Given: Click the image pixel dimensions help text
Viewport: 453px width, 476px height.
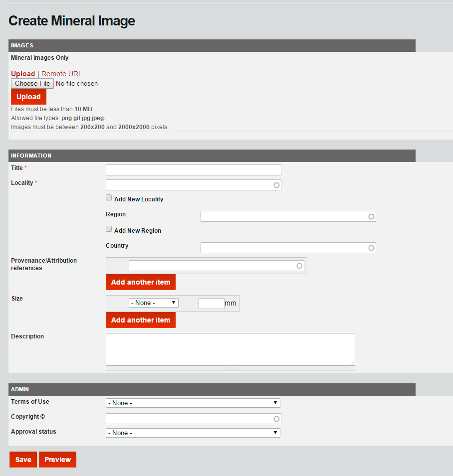Looking at the screenshot, I should point(90,127).
